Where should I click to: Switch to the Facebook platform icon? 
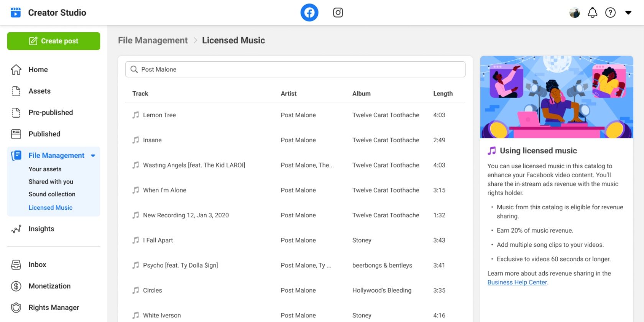(x=309, y=13)
